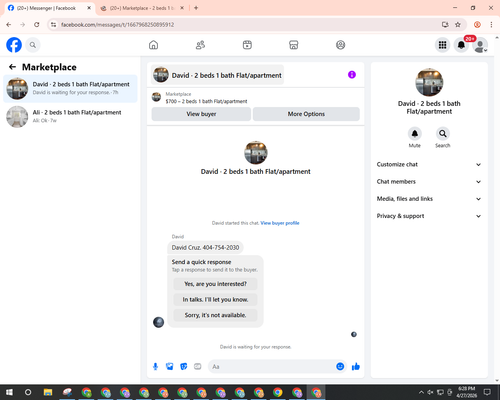
Task: Click the More Options button
Action: (306, 114)
